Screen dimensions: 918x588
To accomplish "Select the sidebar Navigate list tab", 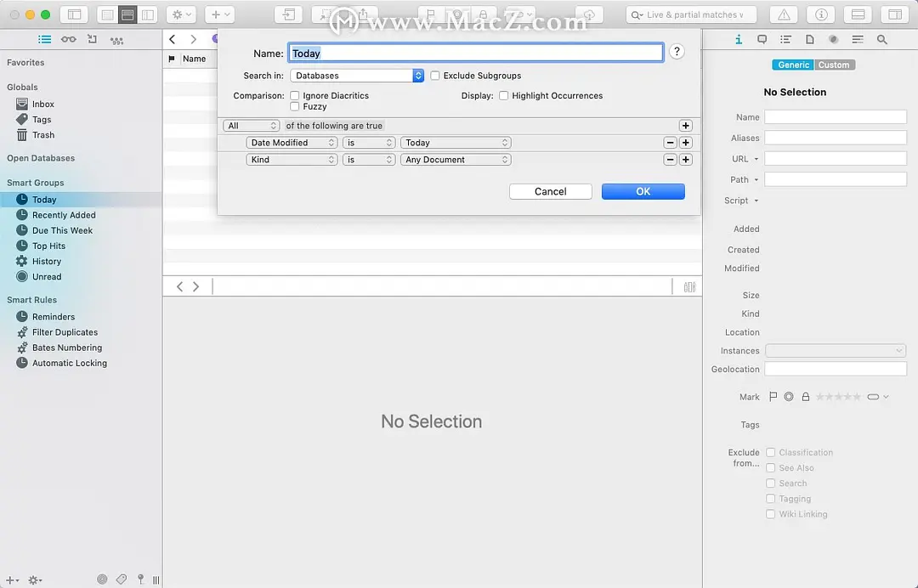I will click(44, 39).
